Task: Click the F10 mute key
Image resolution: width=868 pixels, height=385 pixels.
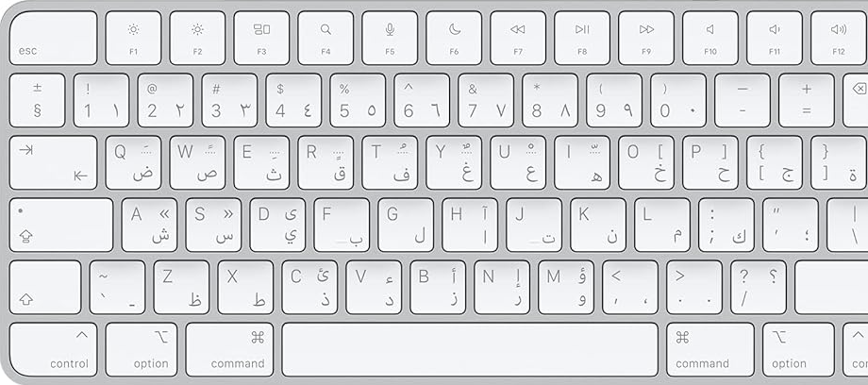Action: tap(710, 38)
